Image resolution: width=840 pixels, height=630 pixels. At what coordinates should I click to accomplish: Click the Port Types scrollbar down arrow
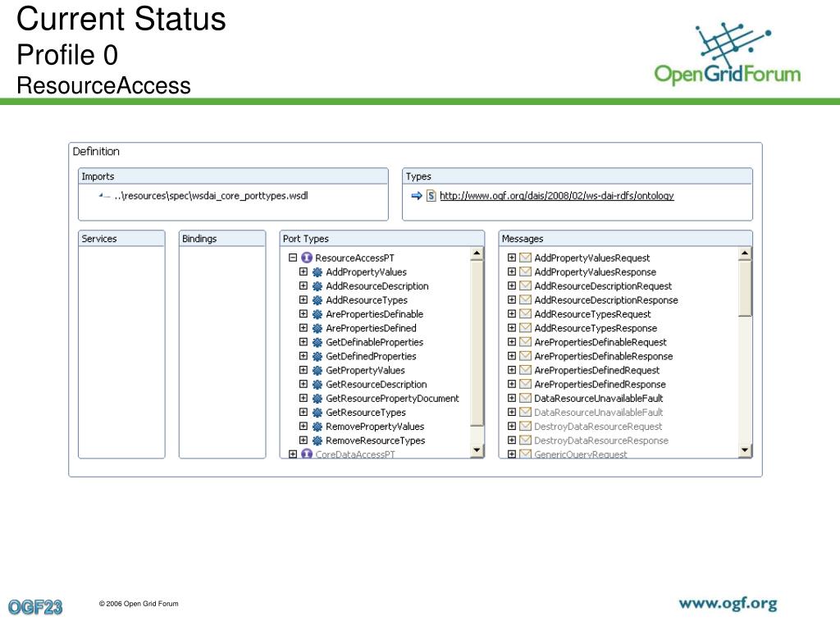(477, 450)
